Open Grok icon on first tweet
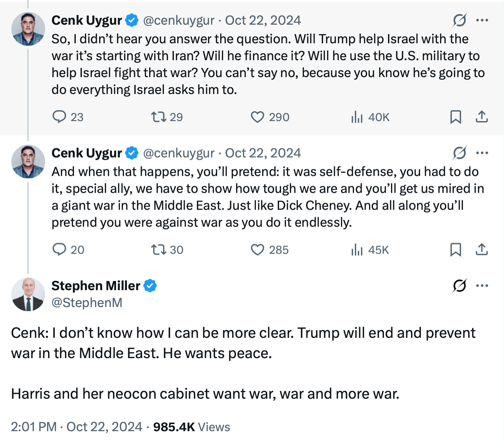Image resolution: width=504 pixels, height=443 pixels. pyautogui.click(x=459, y=20)
